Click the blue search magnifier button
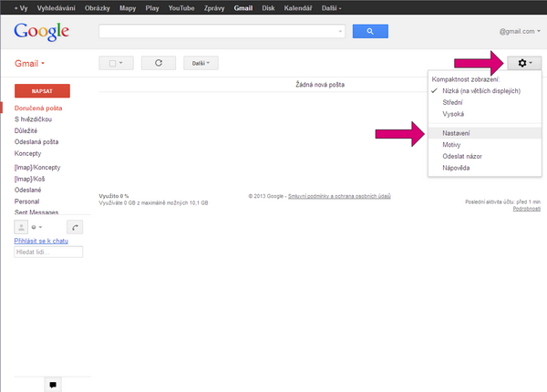The height and width of the screenshot is (392, 547). (370, 31)
